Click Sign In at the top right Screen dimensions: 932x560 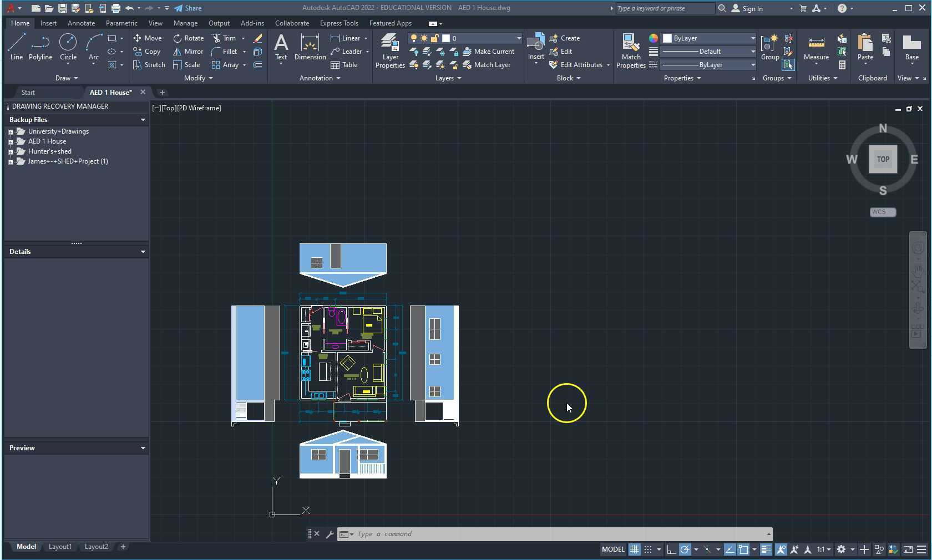(752, 8)
